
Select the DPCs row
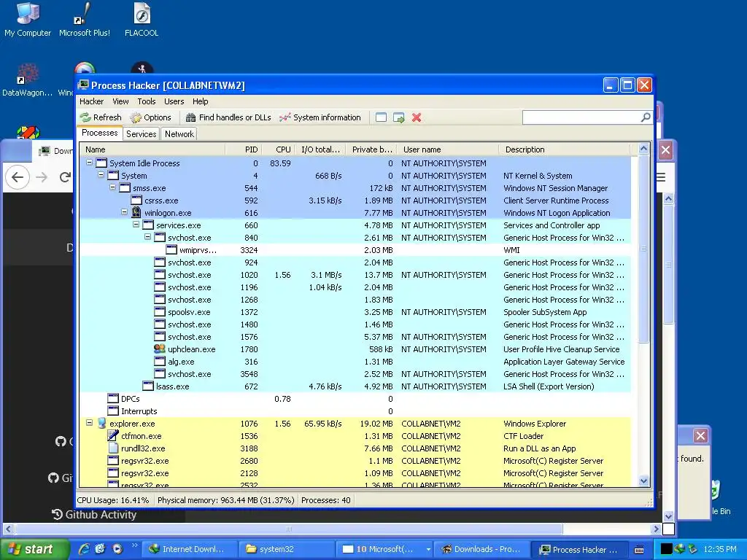click(355, 399)
